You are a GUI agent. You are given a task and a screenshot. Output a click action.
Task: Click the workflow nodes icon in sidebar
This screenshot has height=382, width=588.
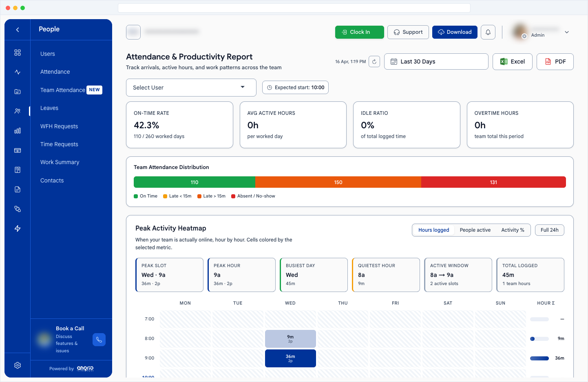point(18,209)
